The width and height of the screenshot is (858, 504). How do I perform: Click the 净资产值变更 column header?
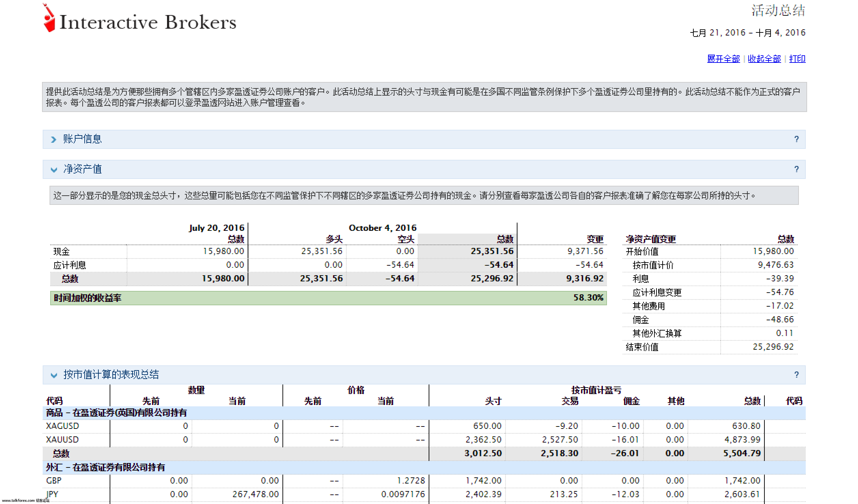651,239
